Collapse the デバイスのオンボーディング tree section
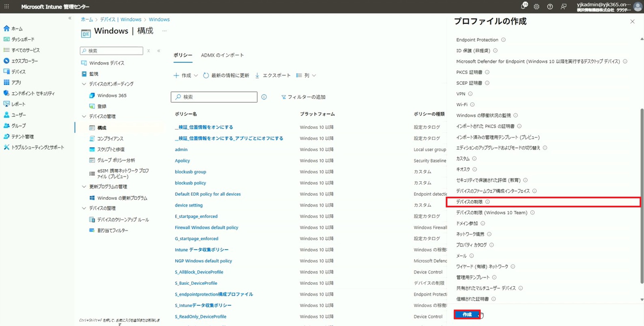644x326 pixels. click(x=84, y=84)
